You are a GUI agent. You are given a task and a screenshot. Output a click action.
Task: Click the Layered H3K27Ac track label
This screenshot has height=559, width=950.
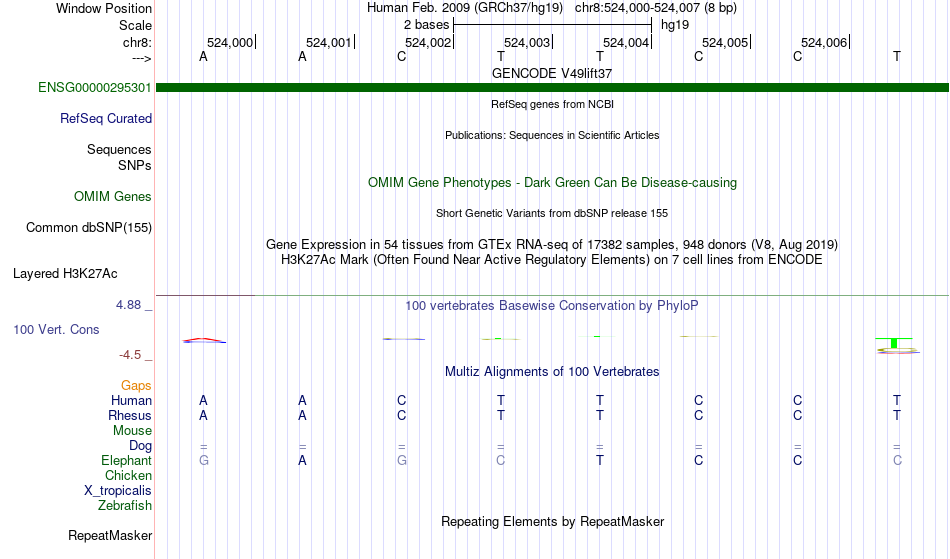(65, 274)
